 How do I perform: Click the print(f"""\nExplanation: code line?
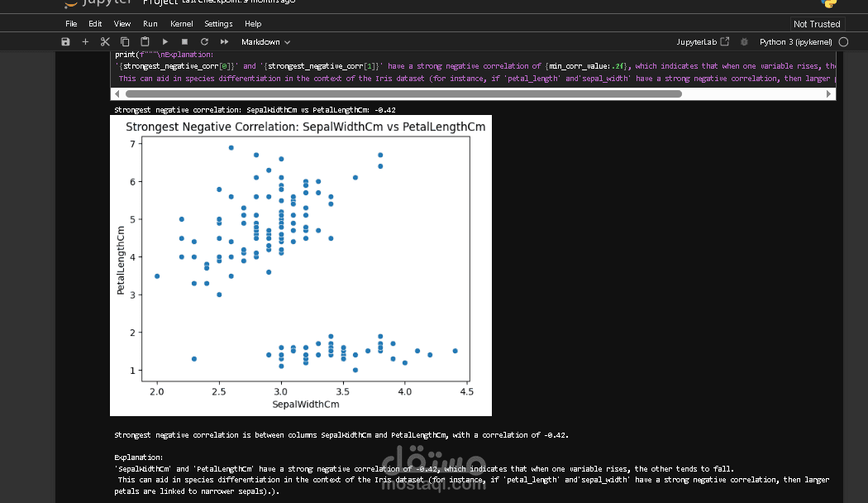[164, 55]
